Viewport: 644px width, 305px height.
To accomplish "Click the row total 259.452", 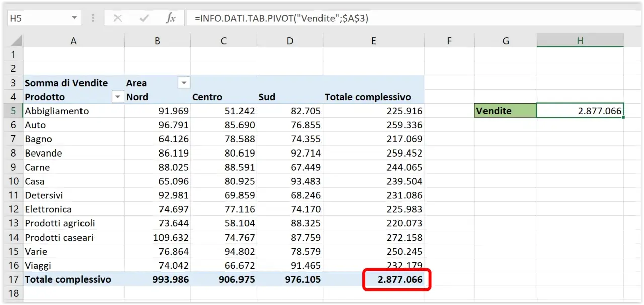I will pos(405,153).
